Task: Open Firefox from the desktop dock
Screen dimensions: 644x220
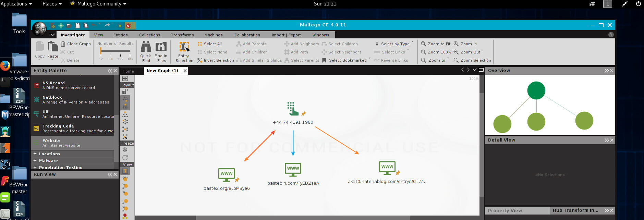Action: (x=5, y=65)
